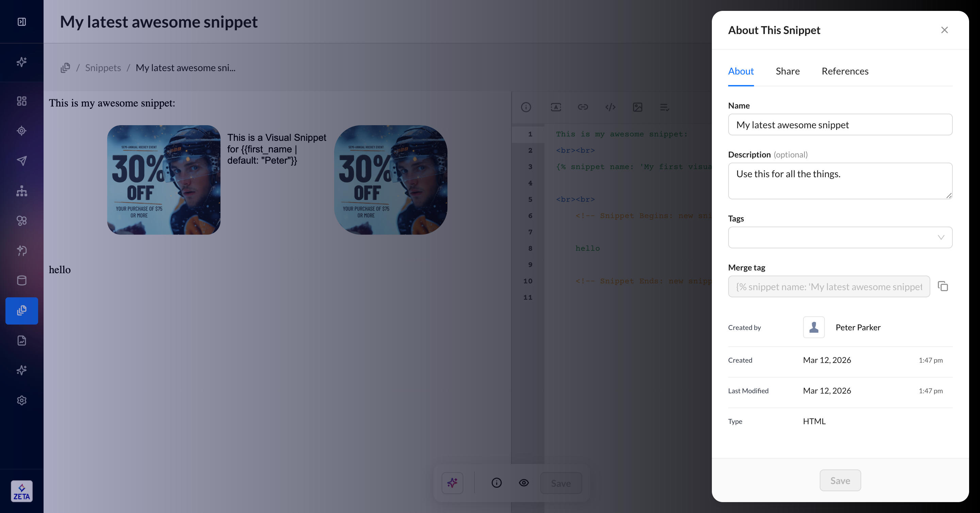
Task: Switch to the Share tab
Action: click(787, 71)
